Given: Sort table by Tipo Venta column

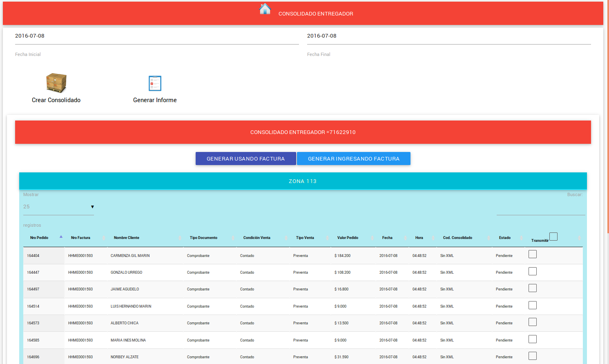Looking at the screenshot, I should [310, 238].
